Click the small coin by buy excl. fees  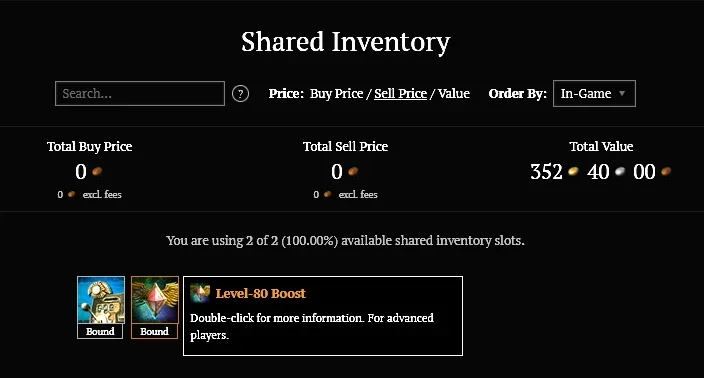71,194
